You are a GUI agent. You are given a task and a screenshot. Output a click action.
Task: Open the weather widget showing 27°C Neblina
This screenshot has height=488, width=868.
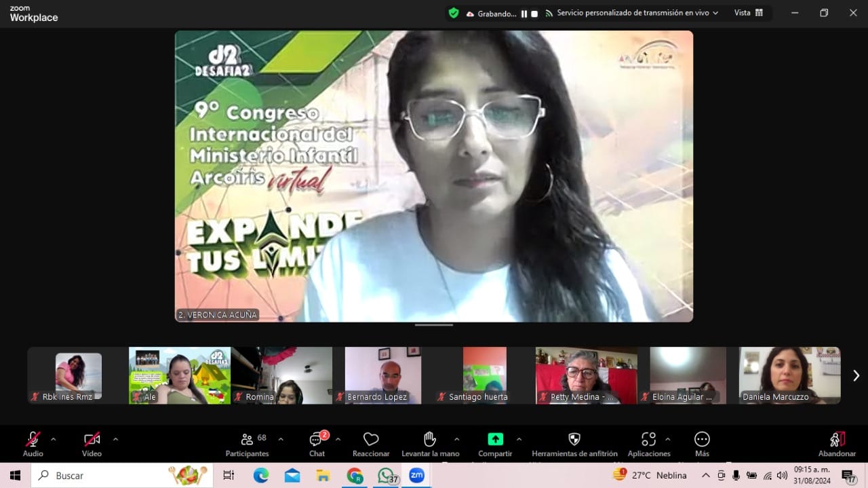click(650, 475)
